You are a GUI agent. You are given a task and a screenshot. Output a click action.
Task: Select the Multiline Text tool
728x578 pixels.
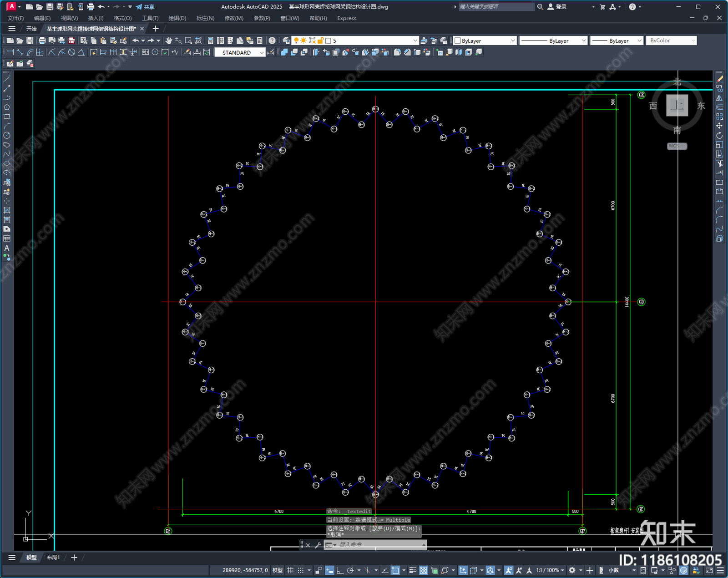click(6, 248)
